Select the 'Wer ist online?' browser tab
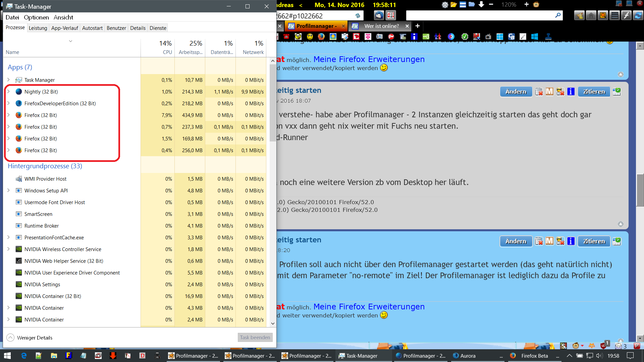 381,26
